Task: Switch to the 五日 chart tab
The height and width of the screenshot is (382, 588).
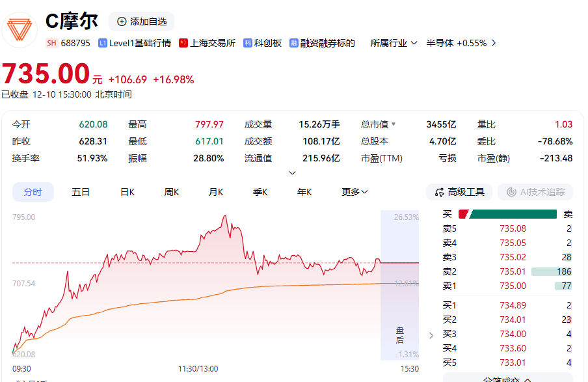Action: click(81, 192)
